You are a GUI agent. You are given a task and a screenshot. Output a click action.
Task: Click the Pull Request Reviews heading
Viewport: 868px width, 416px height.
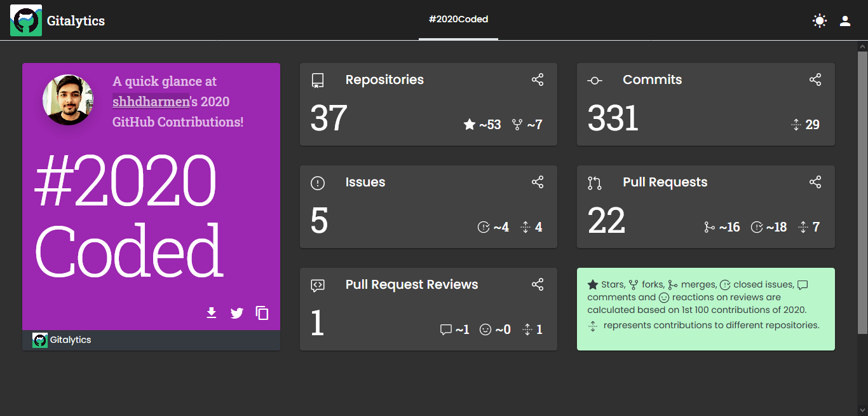point(412,284)
